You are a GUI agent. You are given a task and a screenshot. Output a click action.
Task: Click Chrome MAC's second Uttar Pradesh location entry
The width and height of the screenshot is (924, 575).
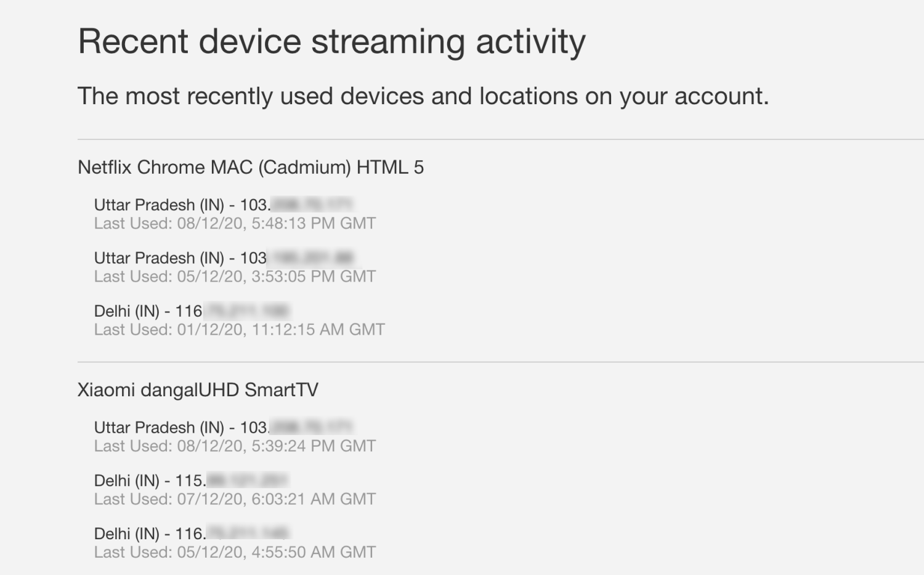tap(224, 258)
